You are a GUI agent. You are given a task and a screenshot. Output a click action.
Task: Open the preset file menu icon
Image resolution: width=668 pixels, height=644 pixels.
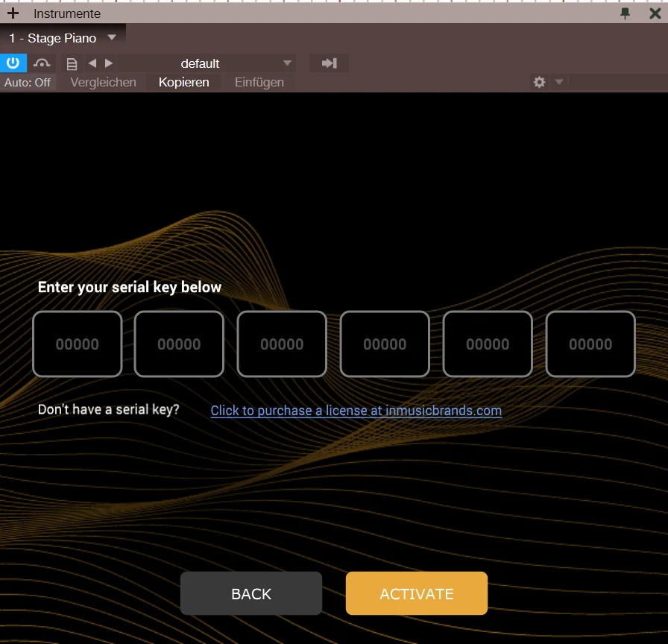click(72, 64)
